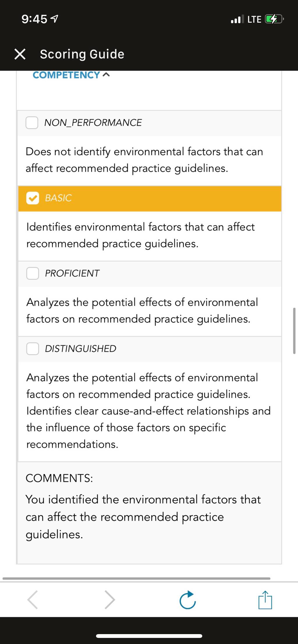
Task: Tap the location arrow beside the time
Action: tap(54, 19)
